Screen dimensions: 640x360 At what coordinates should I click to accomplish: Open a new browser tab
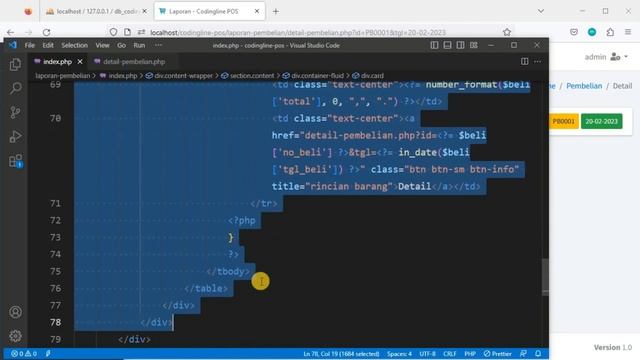pos(276,11)
